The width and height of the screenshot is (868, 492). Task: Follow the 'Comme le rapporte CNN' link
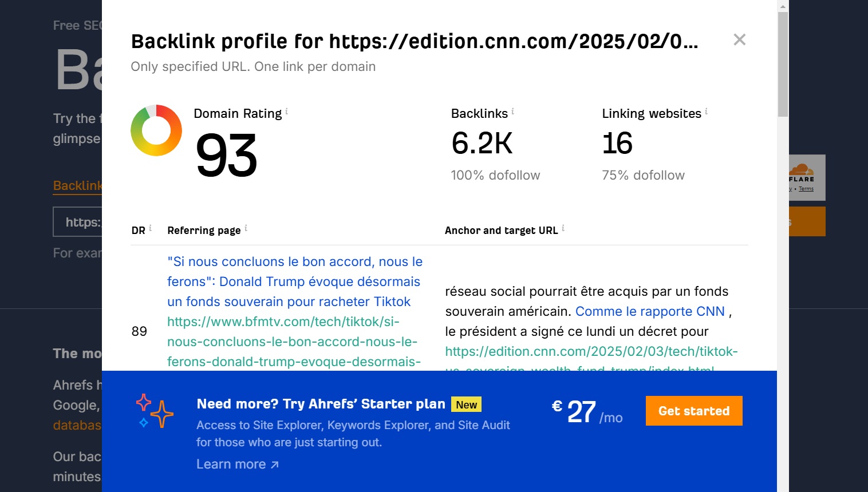point(650,311)
